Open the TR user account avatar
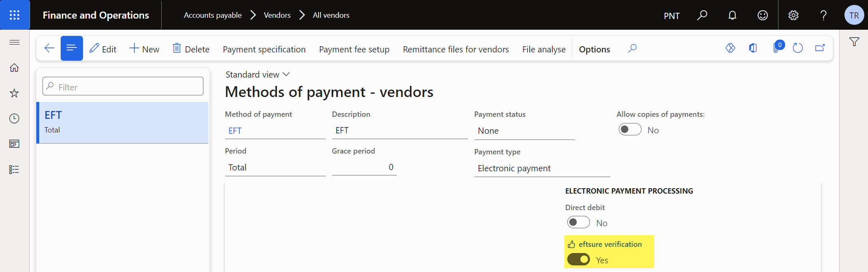The height and width of the screenshot is (272, 868). click(x=854, y=15)
